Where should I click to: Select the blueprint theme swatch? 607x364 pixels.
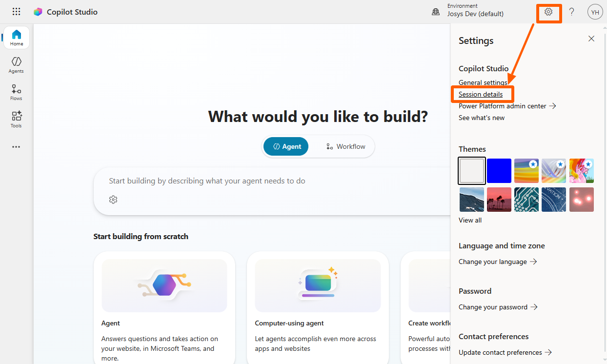tap(554, 200)
